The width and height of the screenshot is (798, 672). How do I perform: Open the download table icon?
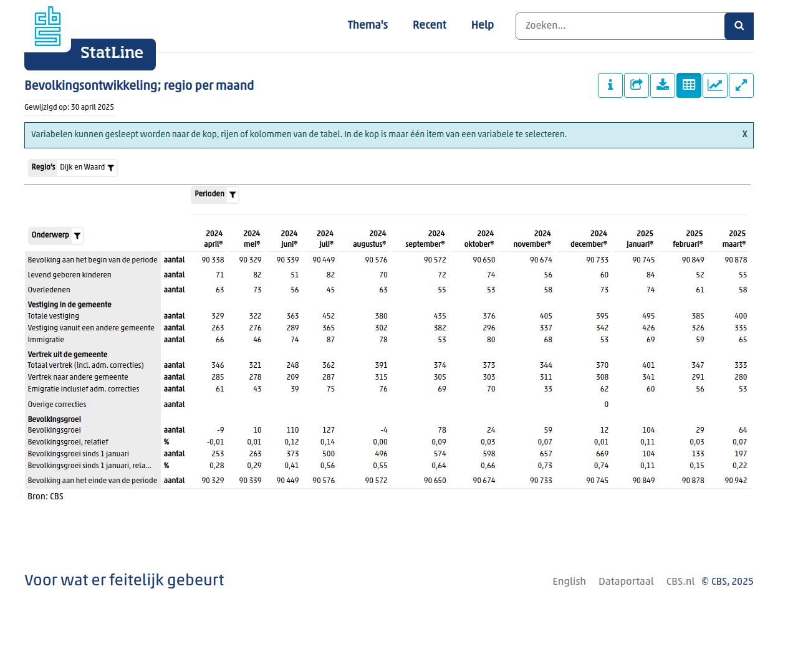click(x=663, y=85)
